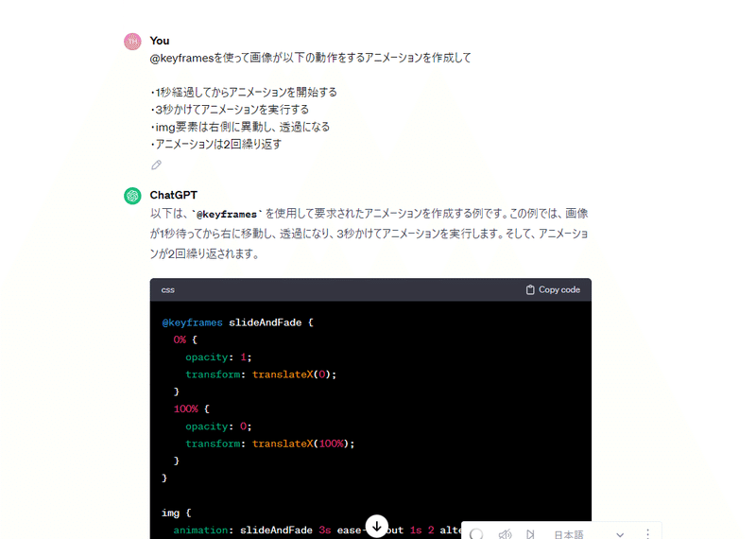Click the scroll-to-bottom arrow button
The height and width of the screenshot is (539, 756).
[x=376, y=526]
